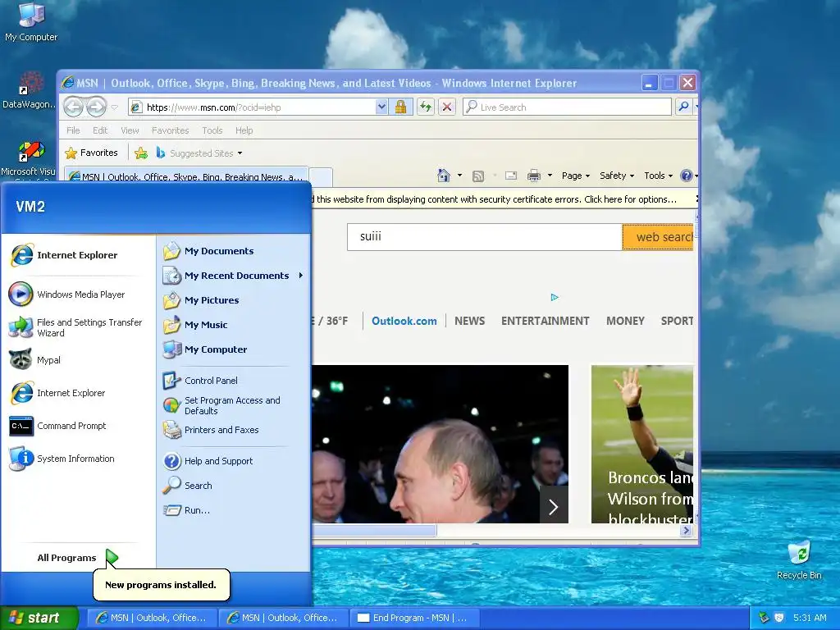The image size is (840, 630).
Task: Click MSN search box containing suiii
Action: pos(485,237)
